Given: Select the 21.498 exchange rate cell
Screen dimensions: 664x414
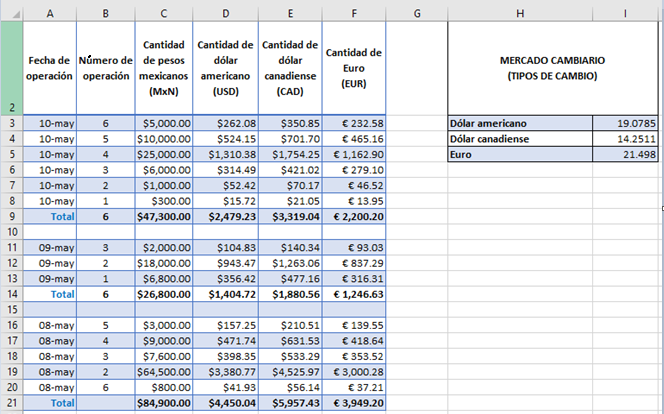Looking at the screenshot, I should point(625,155).
